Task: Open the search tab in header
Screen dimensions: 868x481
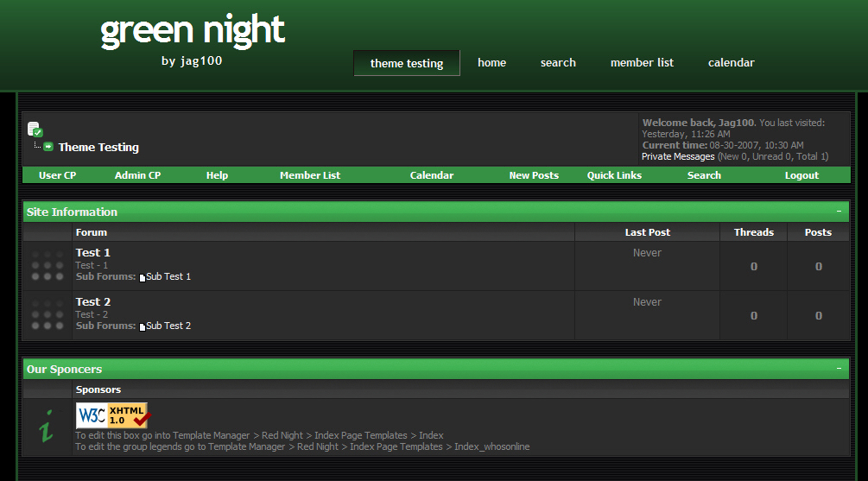Action: (558, 62)
